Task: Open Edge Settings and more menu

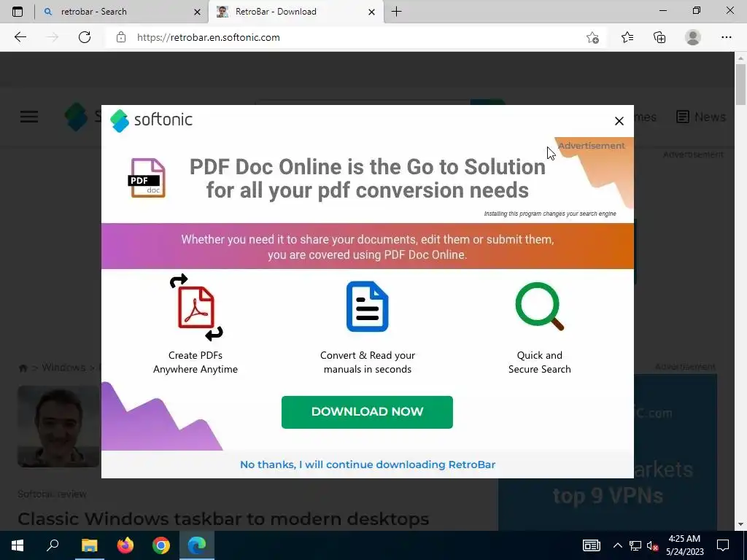Action: click(x=726, y=37)
